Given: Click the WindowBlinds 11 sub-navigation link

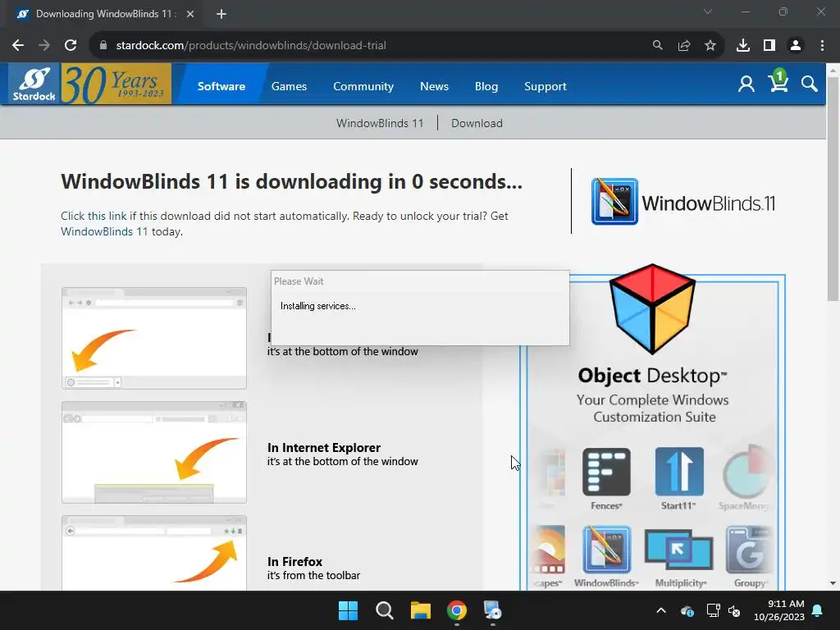Looking at the screenshot, I should click(379, 123).
